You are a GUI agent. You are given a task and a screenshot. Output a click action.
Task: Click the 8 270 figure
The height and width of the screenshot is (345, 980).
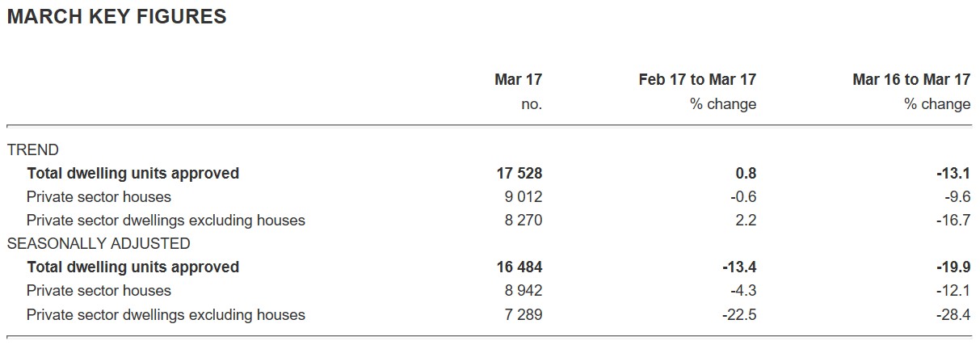point(523,220)
